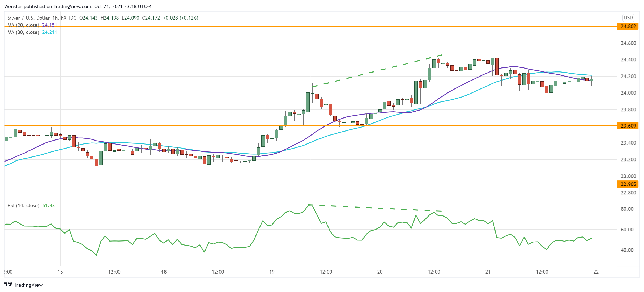Image resolution: width=644 pixels, height=292 pixels.
Task: Click date label 19 on time axis
Action: (272, 272)
